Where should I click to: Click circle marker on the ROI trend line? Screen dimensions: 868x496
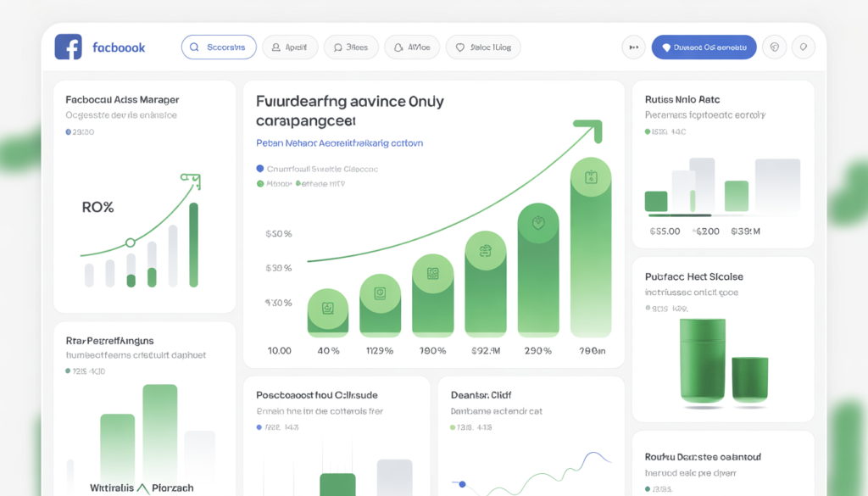click(130, 242)
